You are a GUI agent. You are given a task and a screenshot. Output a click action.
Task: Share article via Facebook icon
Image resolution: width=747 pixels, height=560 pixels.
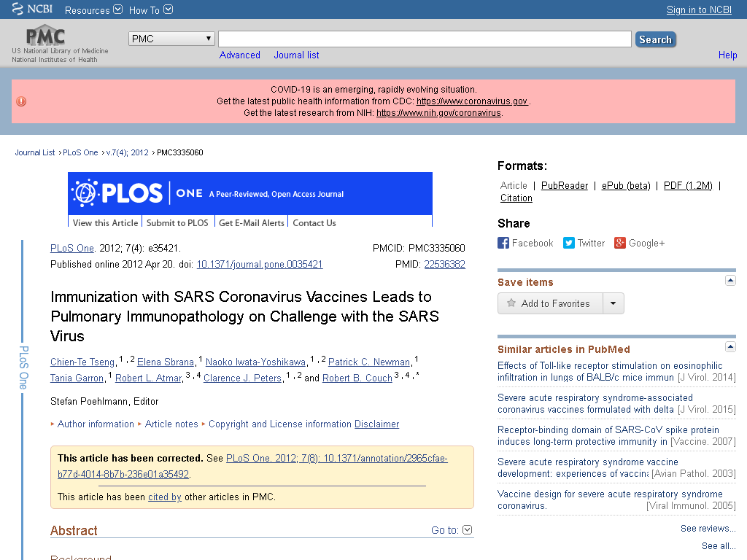click(x=503, y=243)
